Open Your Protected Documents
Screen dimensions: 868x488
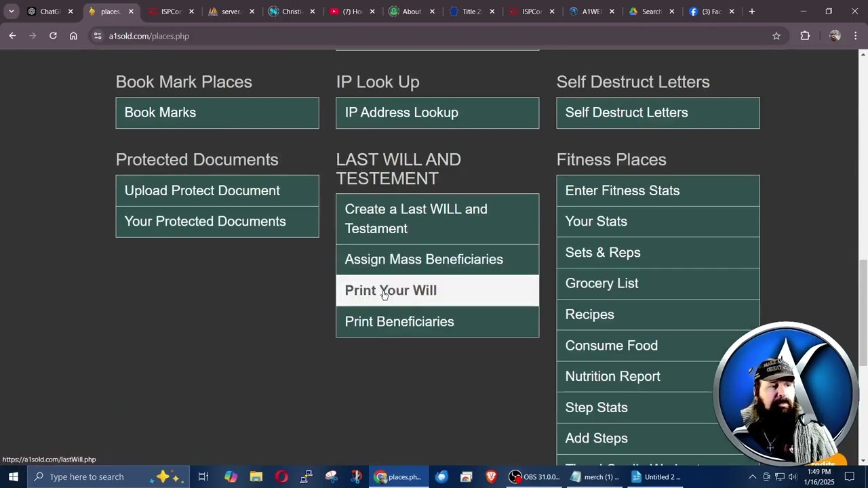tap(217, 222)
